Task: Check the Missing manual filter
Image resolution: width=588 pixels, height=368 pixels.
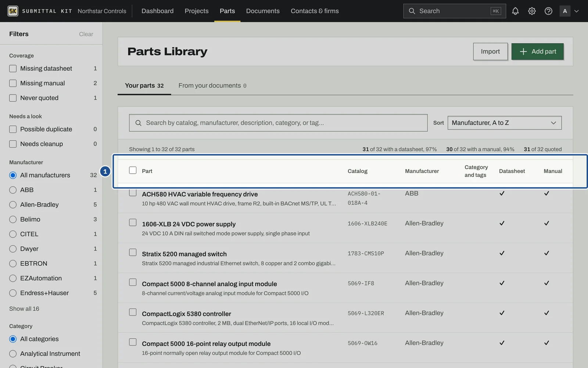Action: (13, 83)
